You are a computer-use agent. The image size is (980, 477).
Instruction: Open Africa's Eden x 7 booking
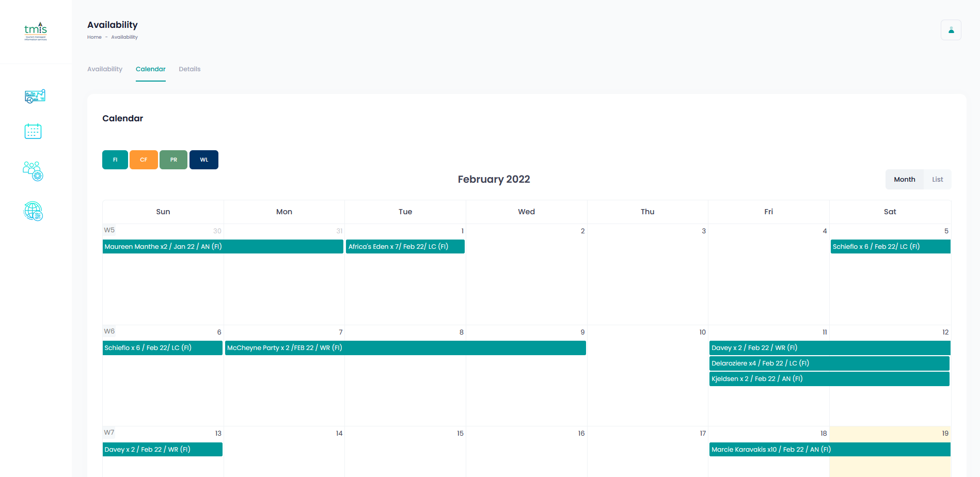point(405,247)
